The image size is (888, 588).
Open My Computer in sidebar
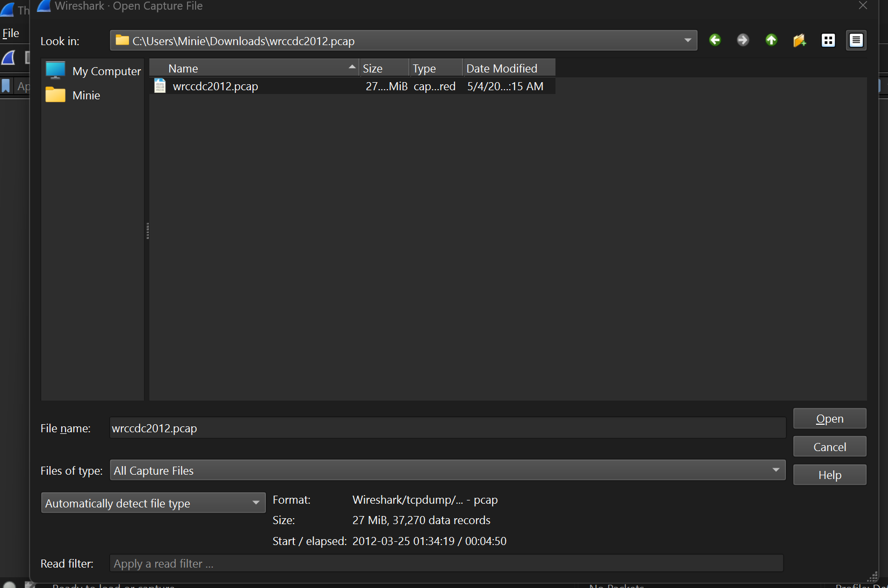[x=93, y=71]
